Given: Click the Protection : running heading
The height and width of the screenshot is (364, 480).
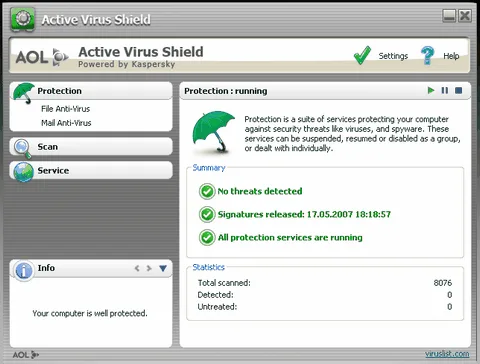Looking at the screenshot, I should click(x=226, y=91).
